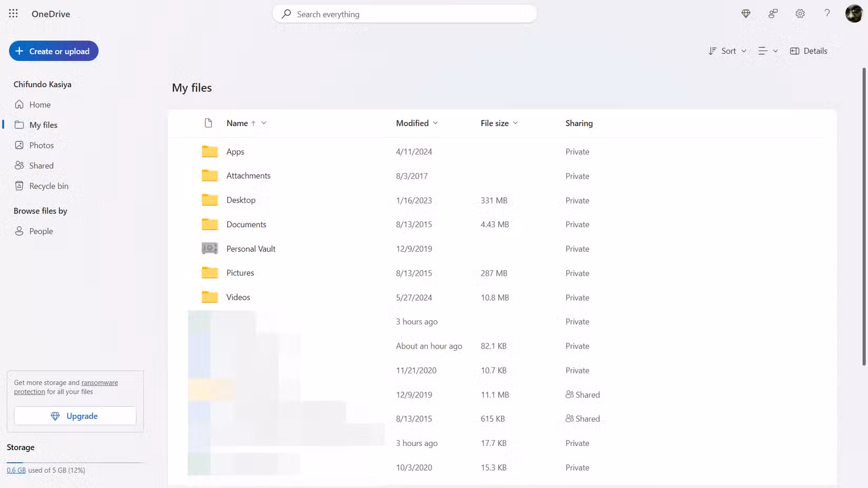The width and height of the screenshot is (868, 488).
Task: Click the OneDrive title link
Action: (51, 14)
